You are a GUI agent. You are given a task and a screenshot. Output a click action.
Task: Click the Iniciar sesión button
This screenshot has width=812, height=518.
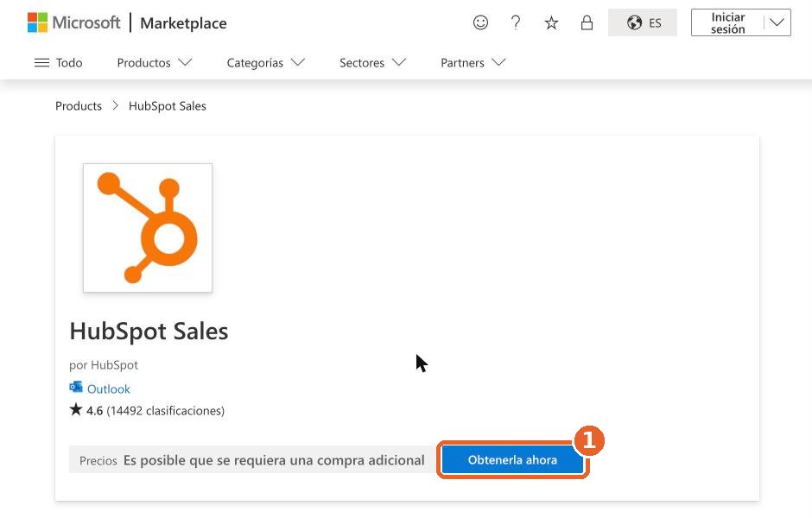coord(727,22)
